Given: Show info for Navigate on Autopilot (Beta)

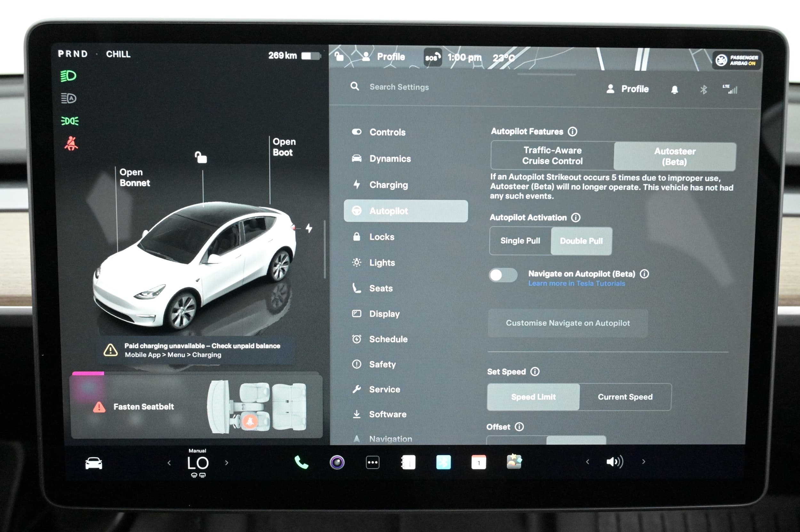Looking at the screenshot, I should 644,274.
